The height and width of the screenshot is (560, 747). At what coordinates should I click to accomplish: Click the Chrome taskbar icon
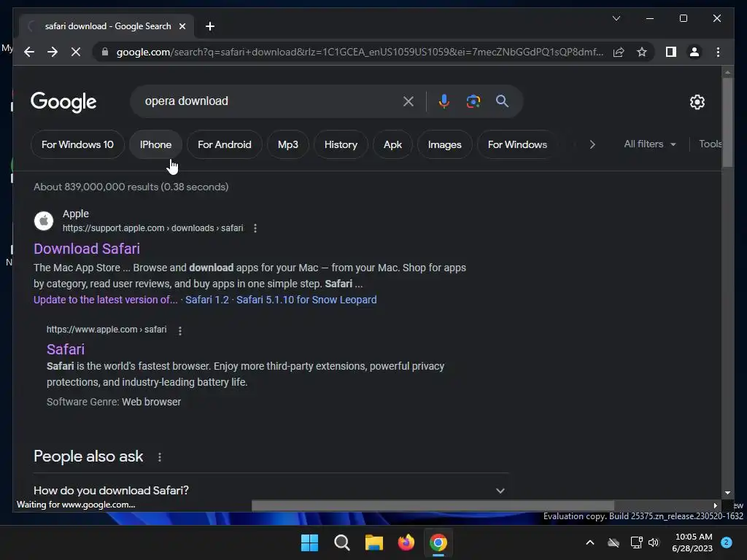pyautogui.click(x=438, y=542)
